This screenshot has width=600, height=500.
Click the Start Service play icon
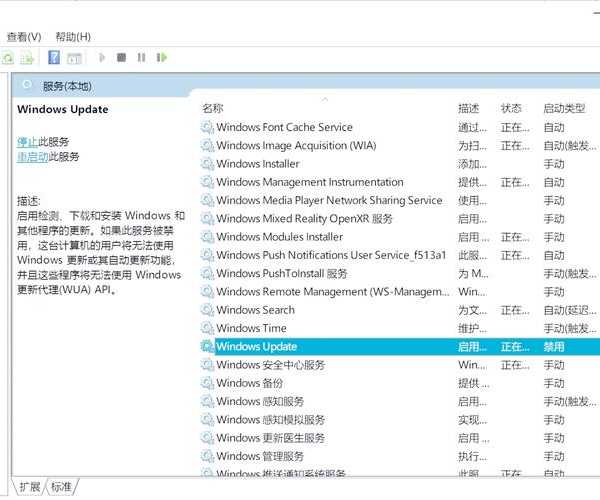click(102, 58)
